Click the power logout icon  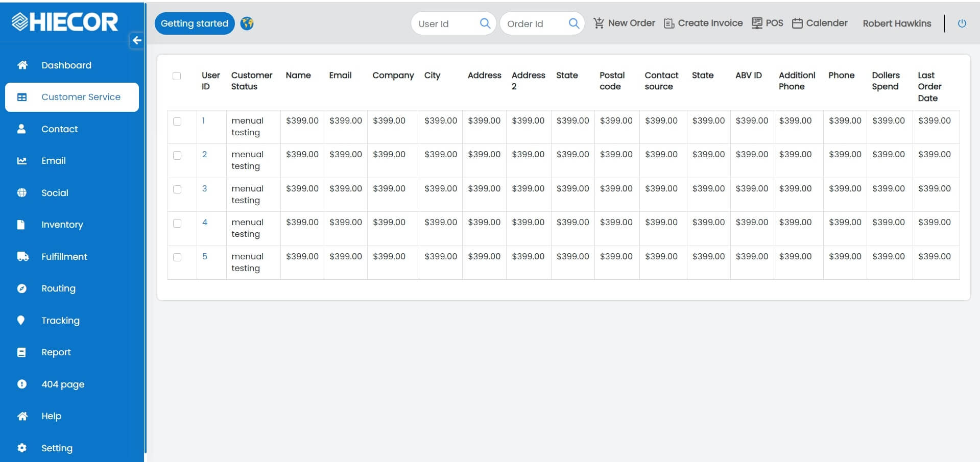(x=962, y=23)
